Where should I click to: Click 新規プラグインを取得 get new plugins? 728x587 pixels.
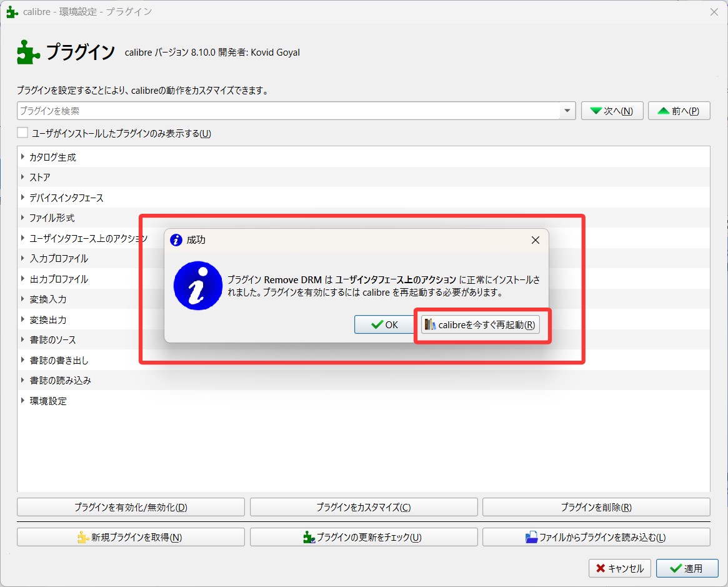(x=131, y=537)
